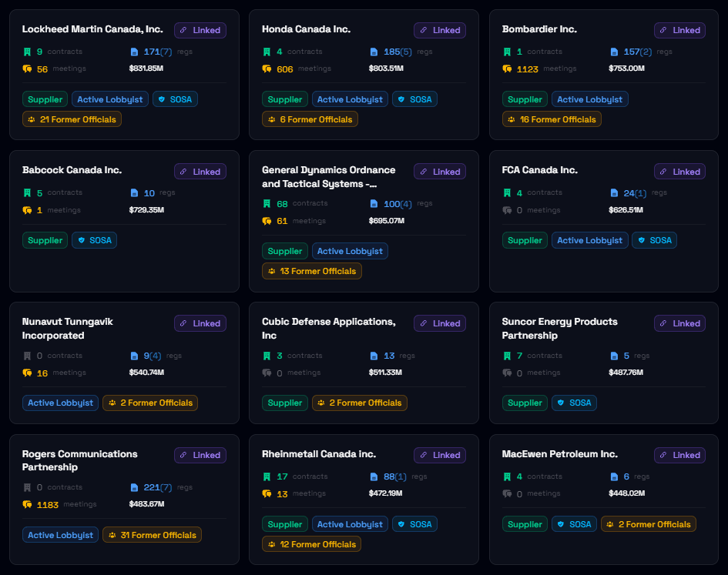Screen dimensions: 728x575
Task: Click the shield icon in Babcock's SOSA tag
Action: (82, 240)
